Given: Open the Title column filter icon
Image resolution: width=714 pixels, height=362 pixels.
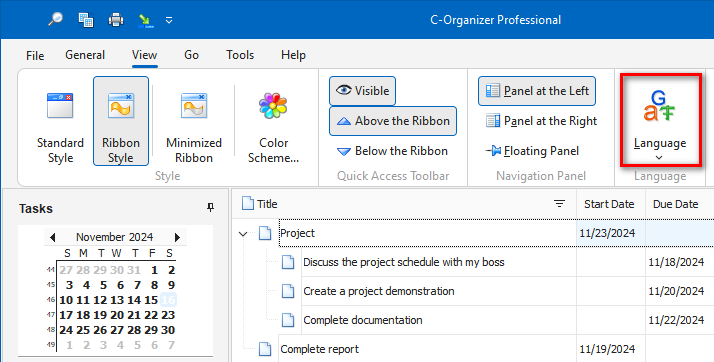Looking at the screenshot, I should point(560,204).
